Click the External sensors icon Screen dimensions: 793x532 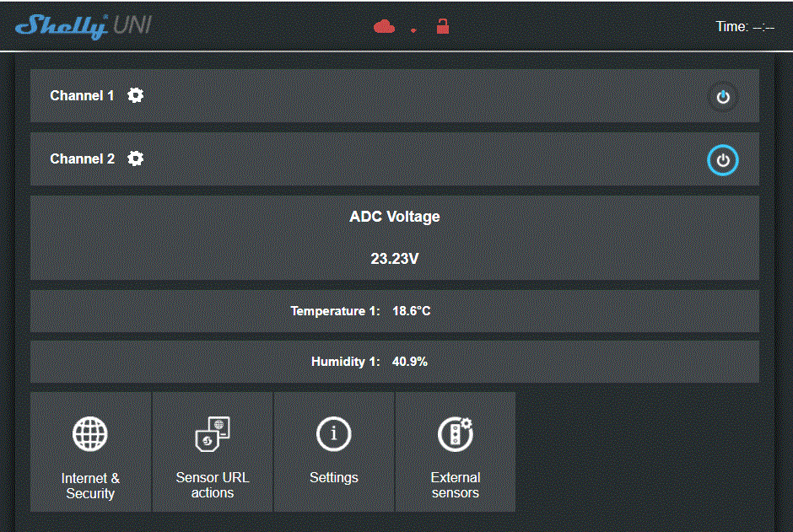[x=455, y=434]
